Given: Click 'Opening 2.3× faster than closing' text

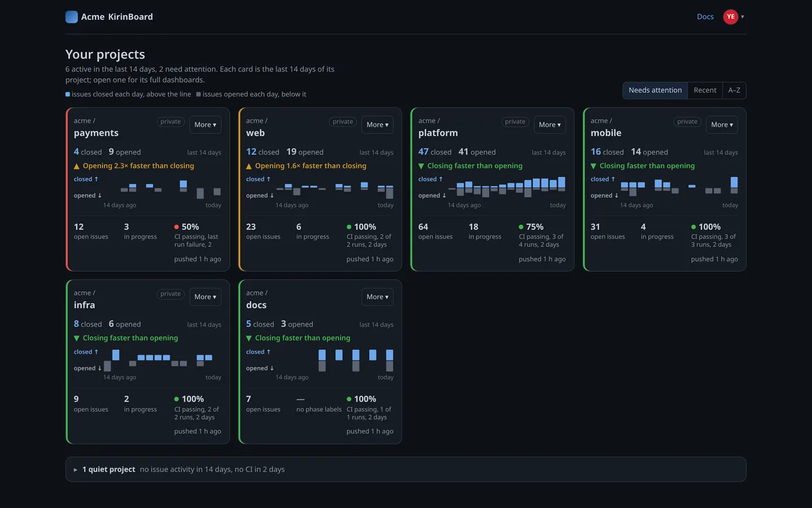Looking at the screenshot, I should pyautogui.click(x=138, y=166).
